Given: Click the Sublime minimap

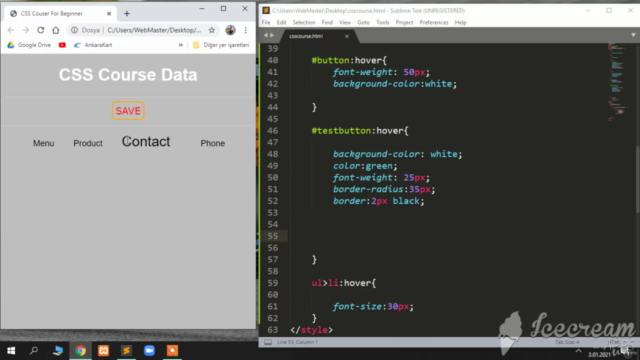Looking at the screenshot, I should click(620, 82).
